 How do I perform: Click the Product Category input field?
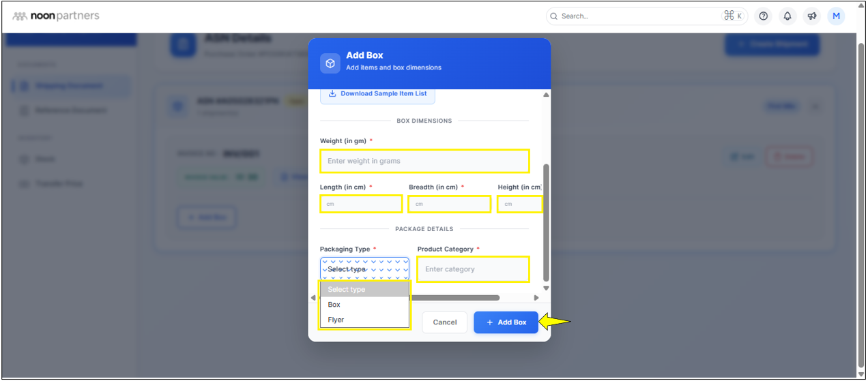click(x=473, y=269)
